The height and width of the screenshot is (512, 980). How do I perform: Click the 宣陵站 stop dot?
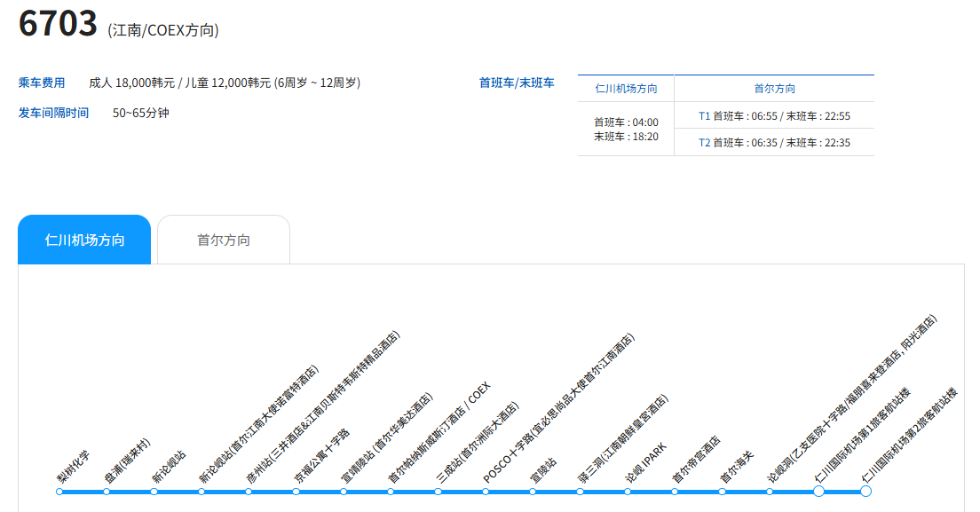pyautogui.click(x=533, y=492)
